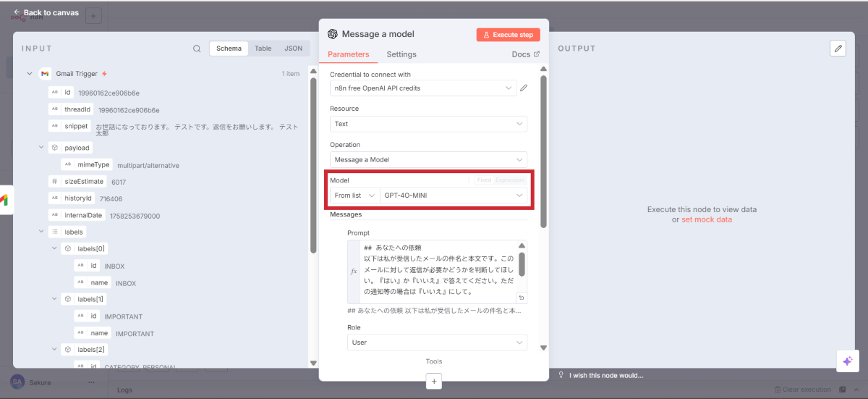Select the Table view toggle
This screenshot has width=868, height=399.
coord(263,49)
